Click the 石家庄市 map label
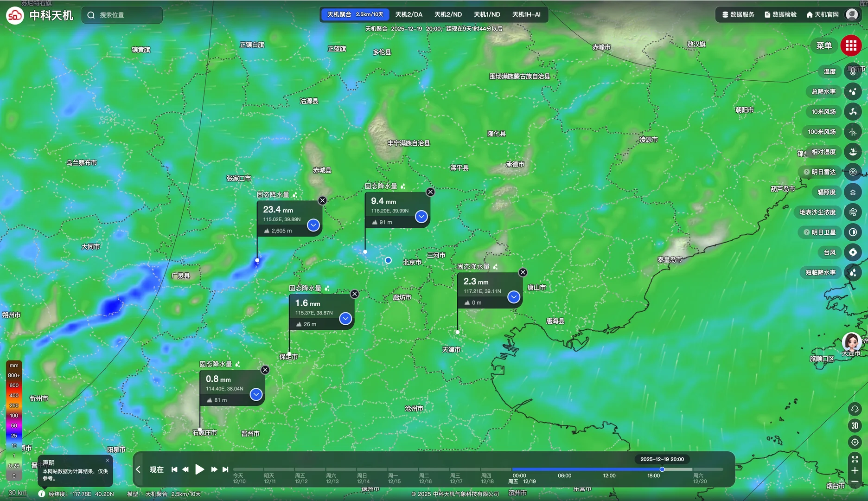868x501 pixels. (x=204, y=432)
